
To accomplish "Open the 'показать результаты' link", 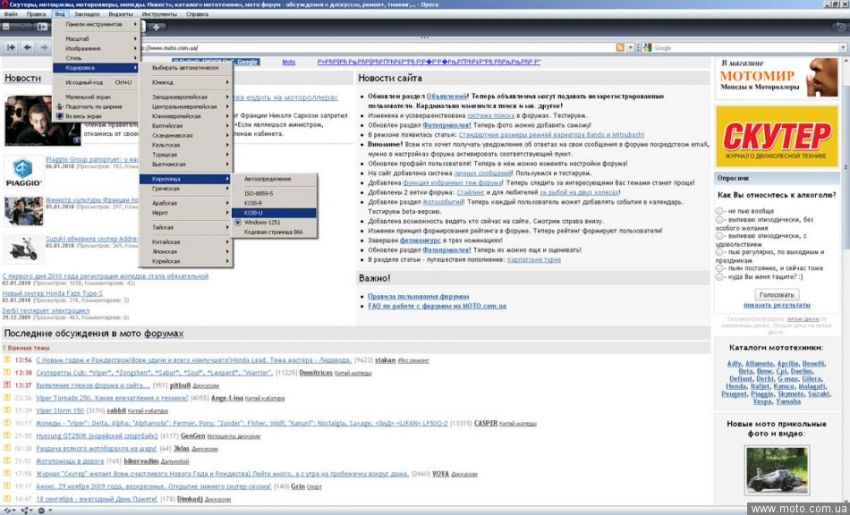I will pyautogui.click(x=777, y=305).
